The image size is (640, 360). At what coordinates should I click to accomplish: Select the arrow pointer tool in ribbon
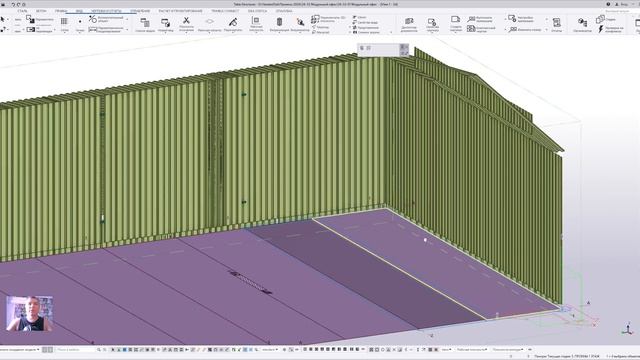tap(3, 19)
